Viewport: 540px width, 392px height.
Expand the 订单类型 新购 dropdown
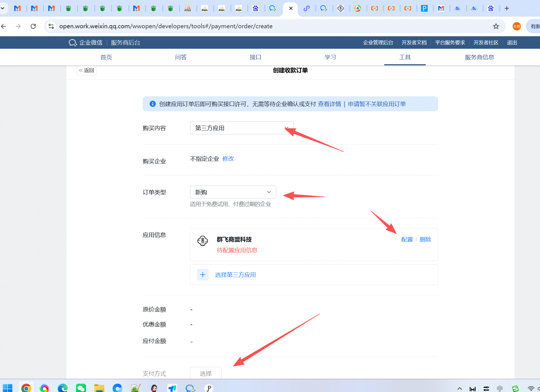[233, 192]
